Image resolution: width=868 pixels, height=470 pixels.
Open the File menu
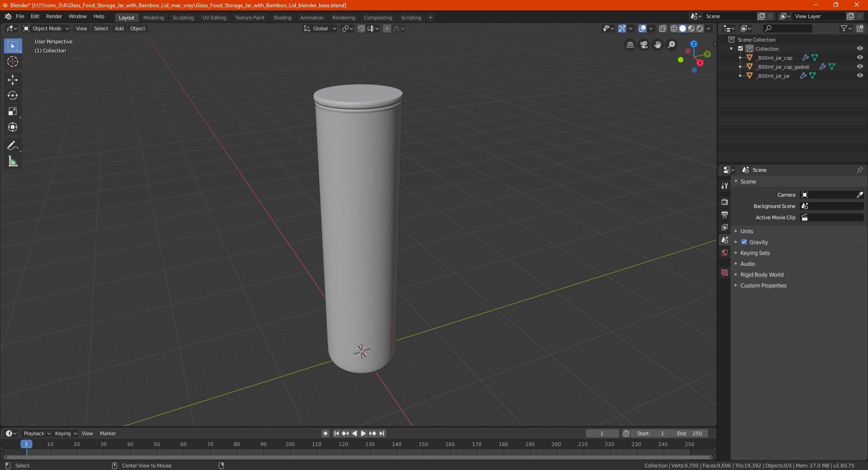(x=20, y=16)
